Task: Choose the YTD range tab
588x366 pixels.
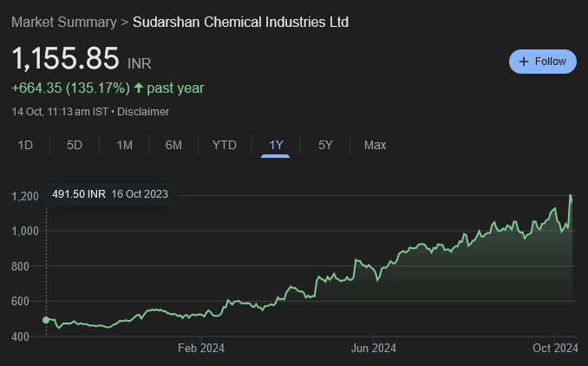Action: pyautogui.click(x=225, y=145)
